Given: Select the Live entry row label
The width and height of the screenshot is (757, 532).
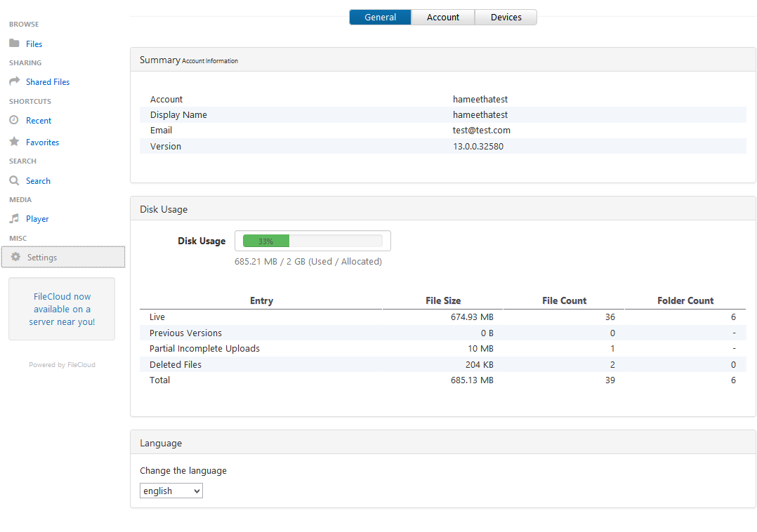Looking at the screenshot, I should coord(157,317).
